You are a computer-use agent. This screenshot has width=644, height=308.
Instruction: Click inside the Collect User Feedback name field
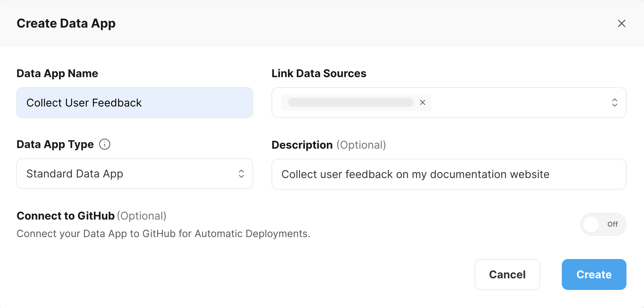pyautogui.click(x=134, y=102)
